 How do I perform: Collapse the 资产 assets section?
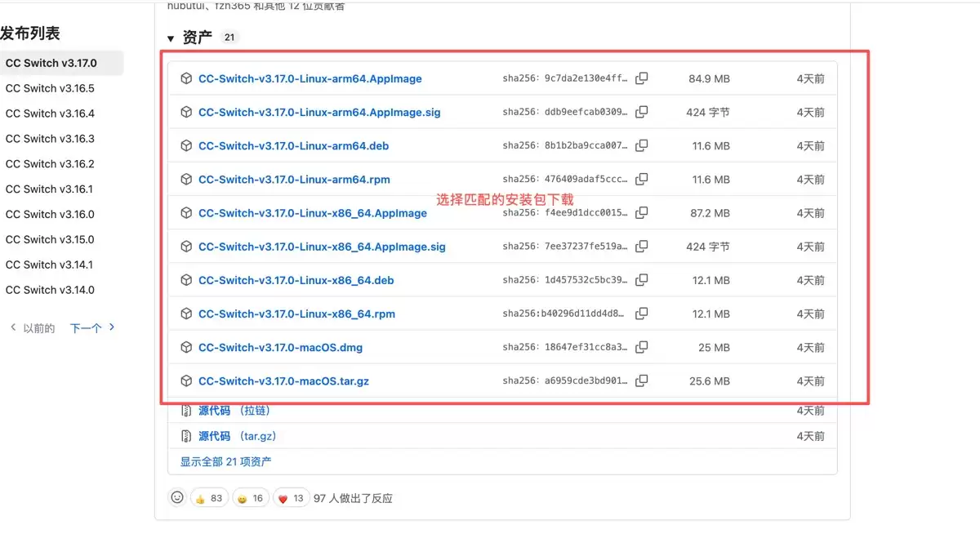tap(171, 38)
